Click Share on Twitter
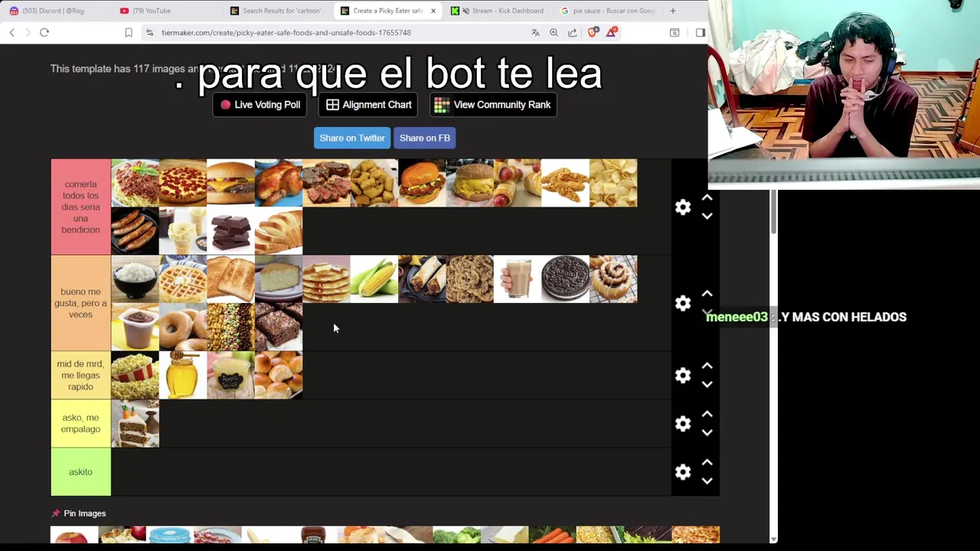The width and height of the screenshot is (980, 551). (x=352, y=138)
